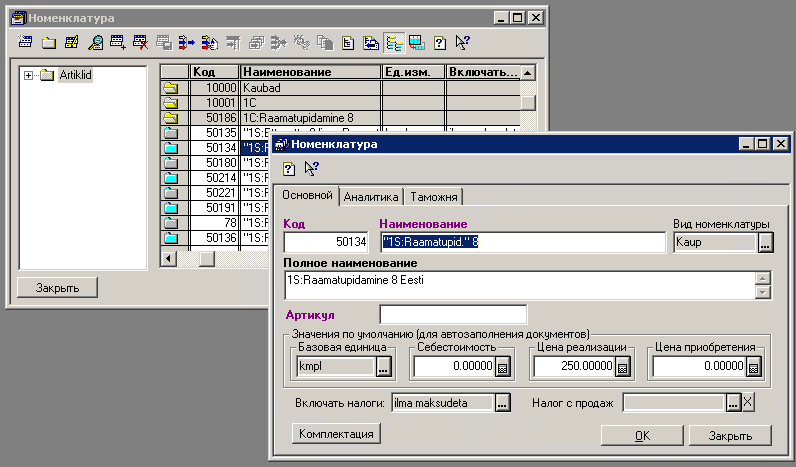Image resolution: width=796 pixels, height=467 pixels.
Task: Click the OK button
Action: point(642,436)
